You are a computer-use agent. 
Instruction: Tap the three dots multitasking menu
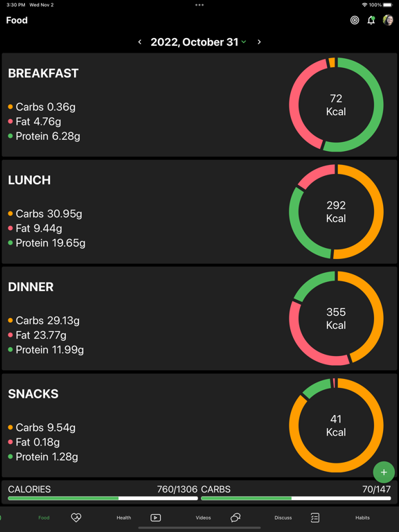click(x=199, y=5)
